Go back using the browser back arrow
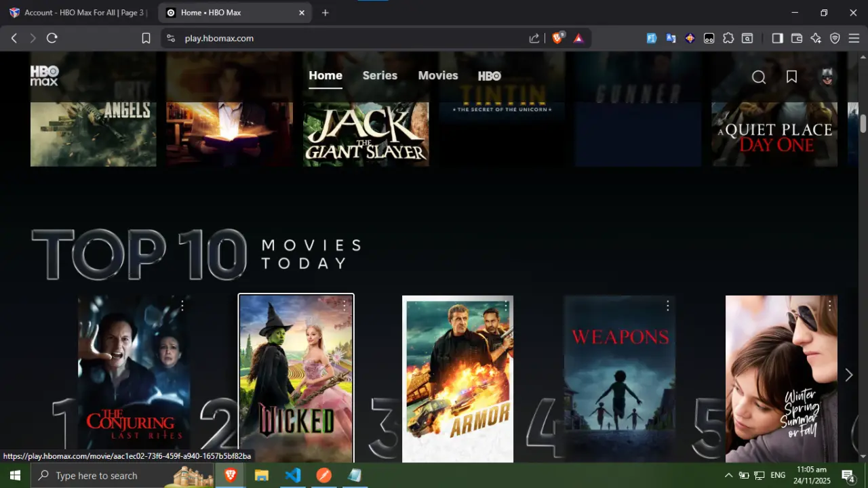 coord(14,39)
